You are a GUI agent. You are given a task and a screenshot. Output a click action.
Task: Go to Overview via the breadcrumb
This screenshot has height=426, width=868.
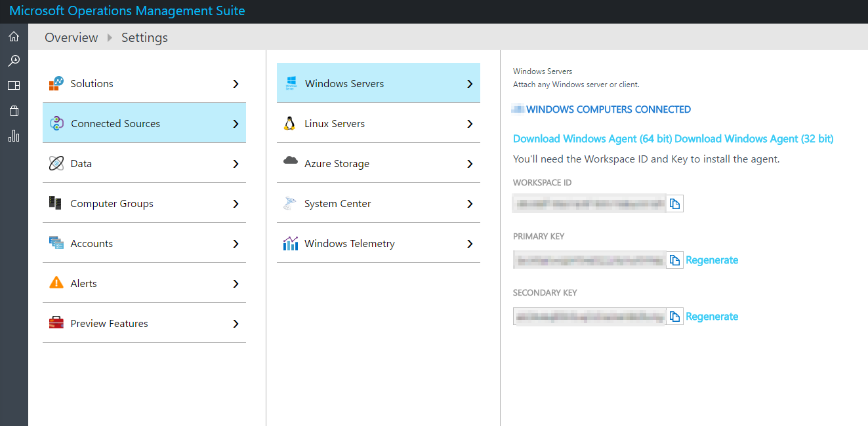click(x=71, y=37)
